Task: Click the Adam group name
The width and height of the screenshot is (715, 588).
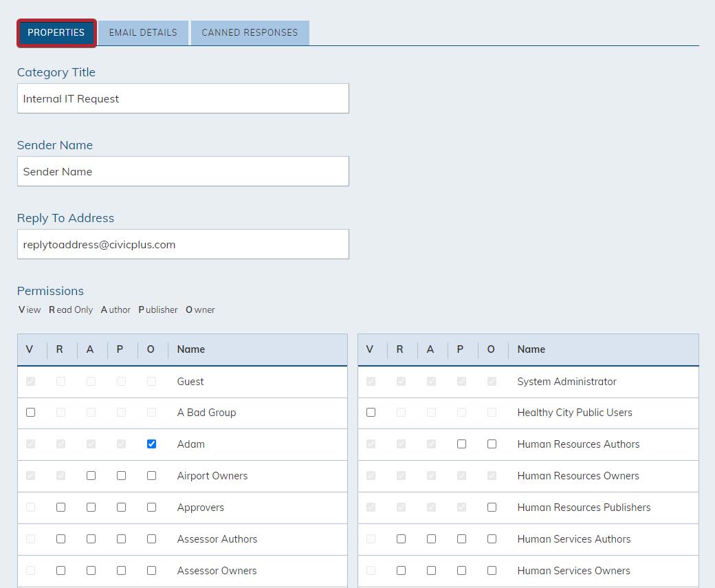Action: pyautogui.click(x=190, y=444)
